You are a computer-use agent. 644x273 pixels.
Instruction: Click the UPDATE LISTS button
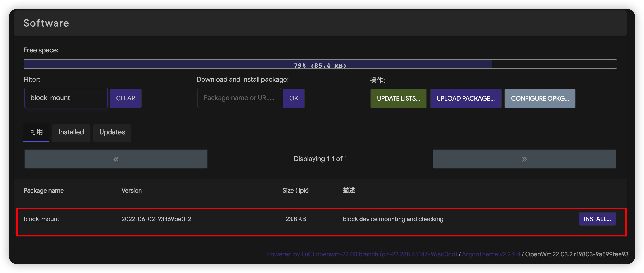(398, 98)
